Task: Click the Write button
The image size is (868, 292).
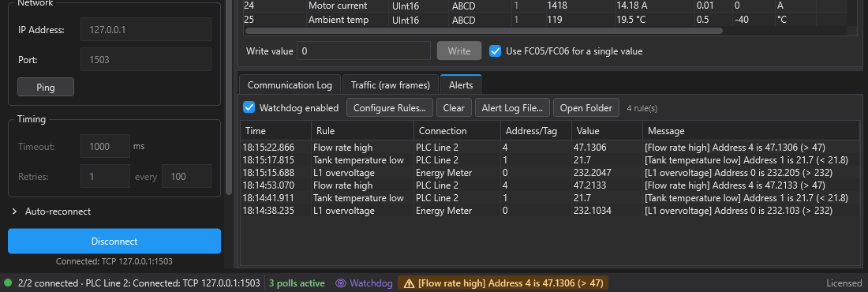Action: [459, 51]
